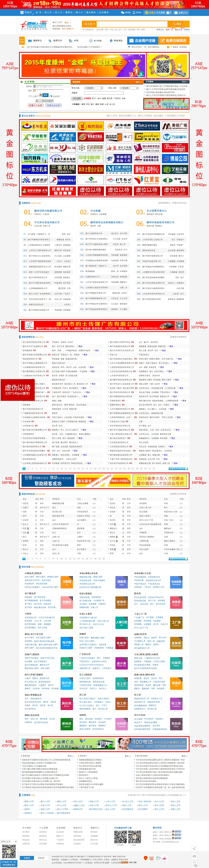Open the 会员服务 nav item
This screenshot has height=868, width=209.
[104, 13]
